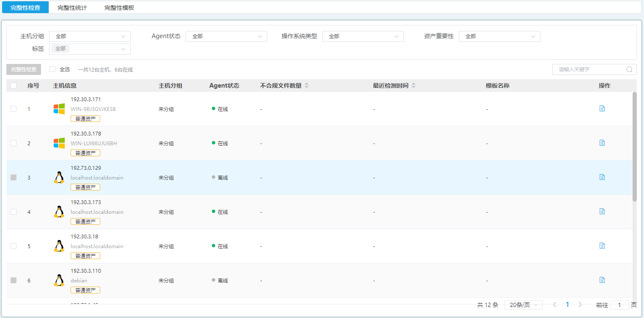The height and width of the screenshot is (318, 644).
Task: Switch to 完整性统计 tab
Action: (72, 8)
